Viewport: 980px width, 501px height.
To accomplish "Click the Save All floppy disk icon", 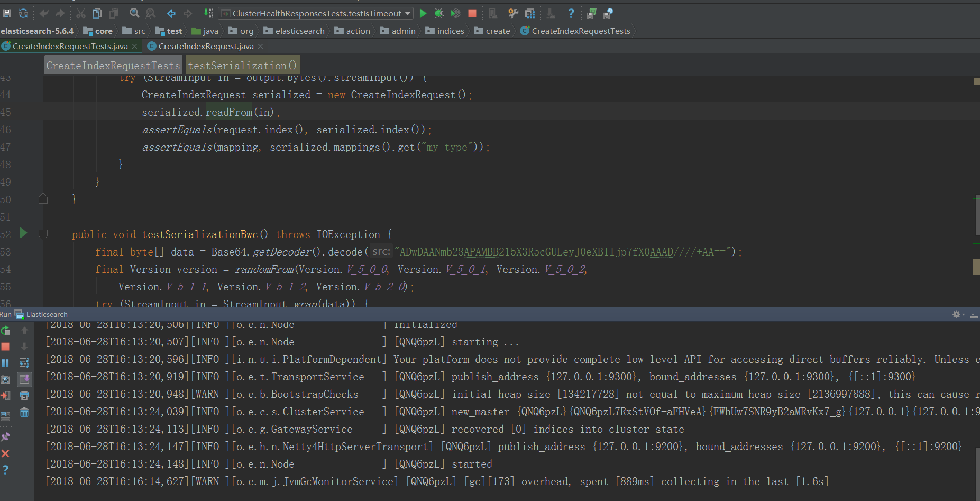I will [7, 13].
